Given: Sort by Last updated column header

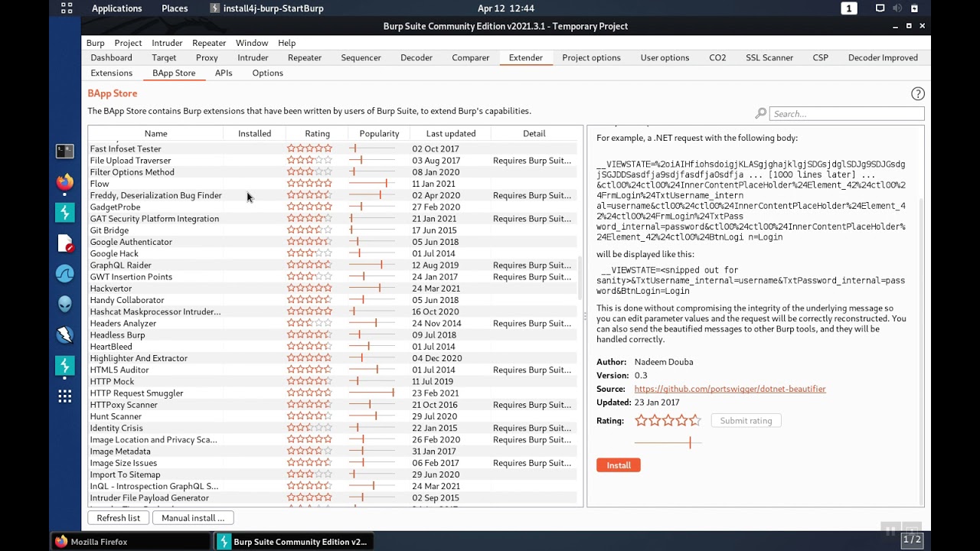Looking at the screenshot, I should [x=450, y=133].
